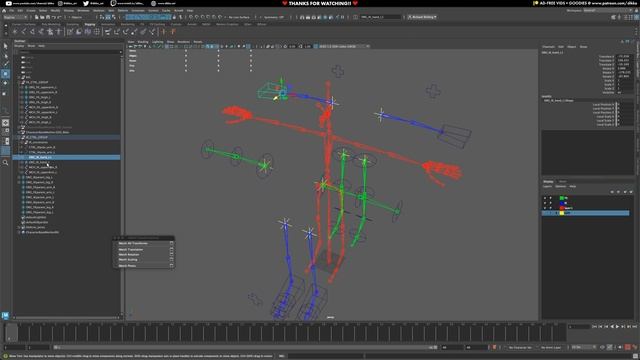Image resolution: width=640 pixels, height=360 pixels.
Task: Click the time slider current-frame marker
Action: (x=11, y=333)
